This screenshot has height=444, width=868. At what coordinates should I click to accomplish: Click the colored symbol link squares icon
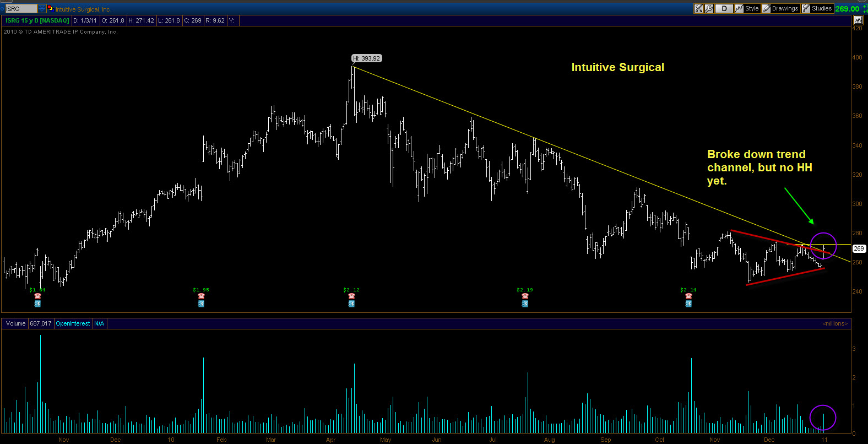coord(51,8)
